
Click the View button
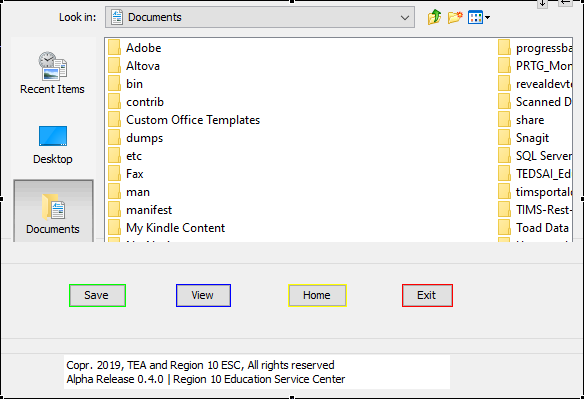pos(203,295)
